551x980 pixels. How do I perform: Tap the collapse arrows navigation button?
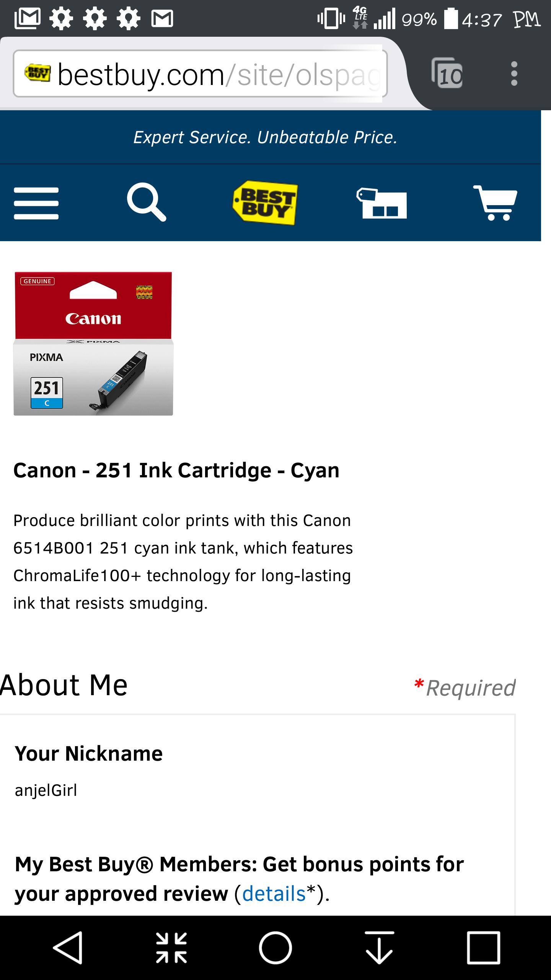pyautogui.click(x=171, y=947)
